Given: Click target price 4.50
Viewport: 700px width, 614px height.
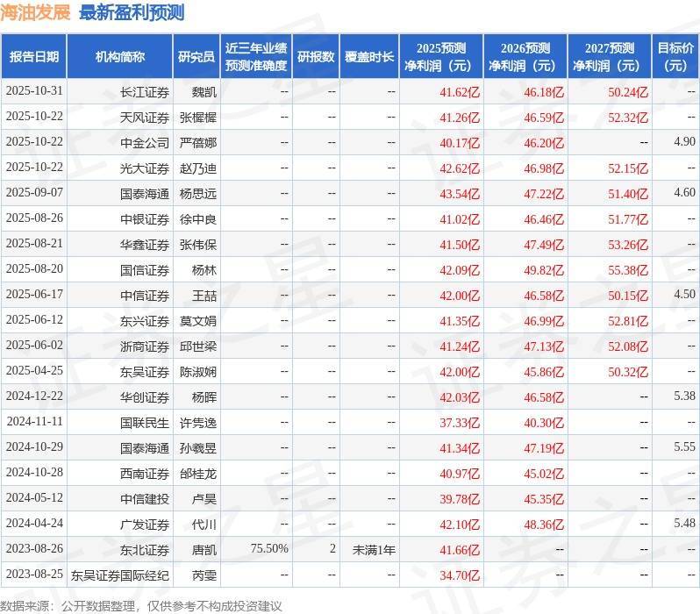Looking at the screenshot, I should tap(685, 295).
